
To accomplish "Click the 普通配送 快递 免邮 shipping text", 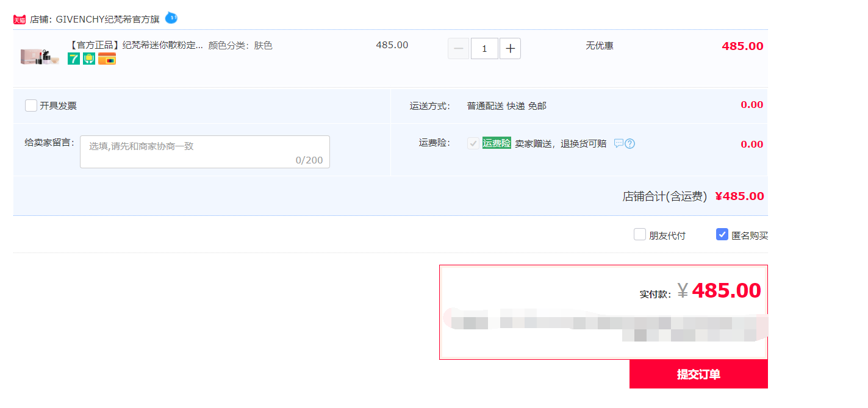I will tap(507, 106).
